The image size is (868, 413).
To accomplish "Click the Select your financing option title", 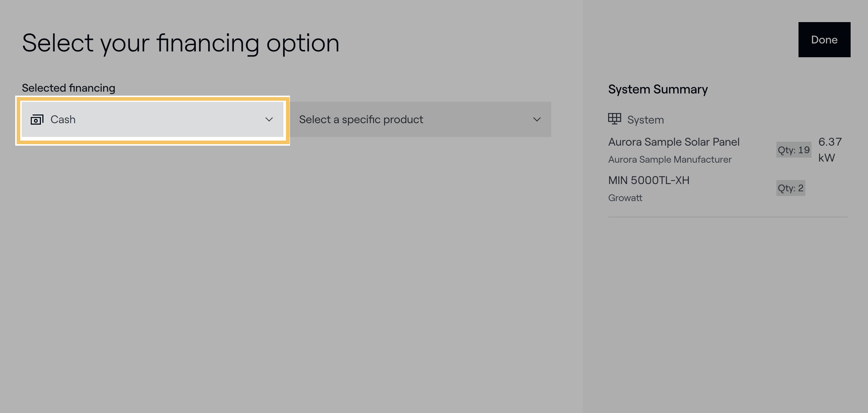I will tap(180, 43).
